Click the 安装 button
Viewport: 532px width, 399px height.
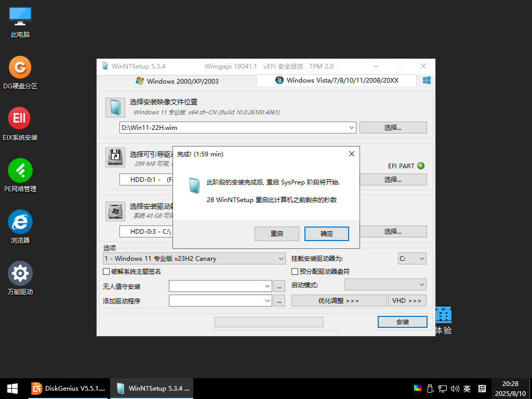403,322
